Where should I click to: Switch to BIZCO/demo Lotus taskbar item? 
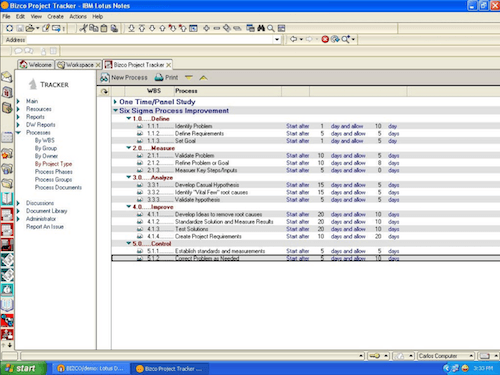click(90, 369)
